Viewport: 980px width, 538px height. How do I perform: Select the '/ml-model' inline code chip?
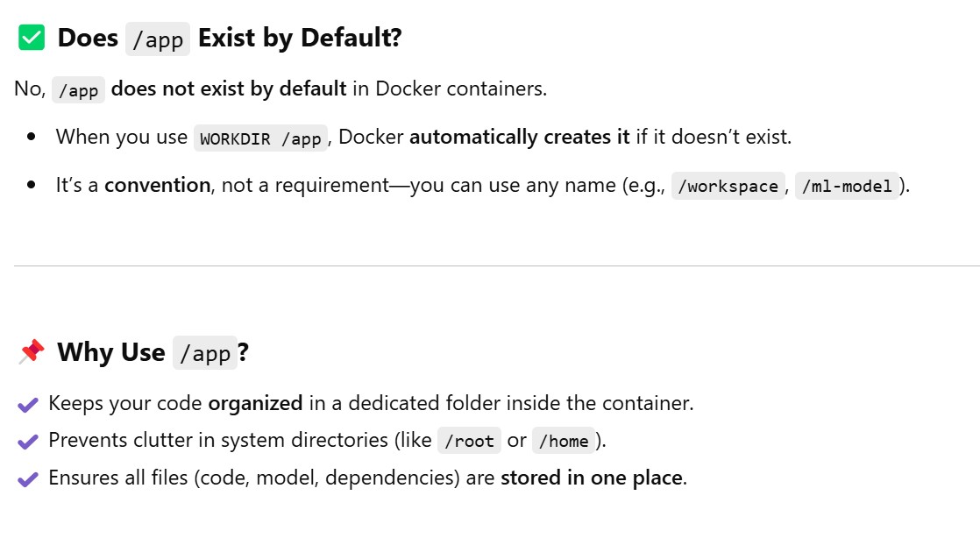(847, 187)
